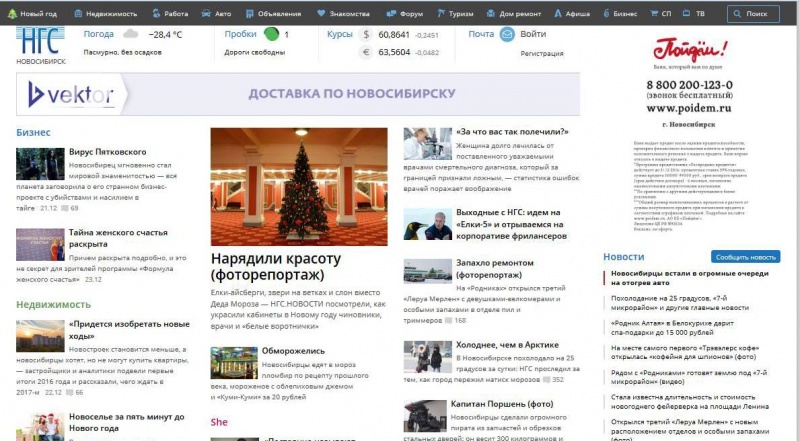Click the НГС Новосибирск logo
800x441 pixels.
point(41,45)
